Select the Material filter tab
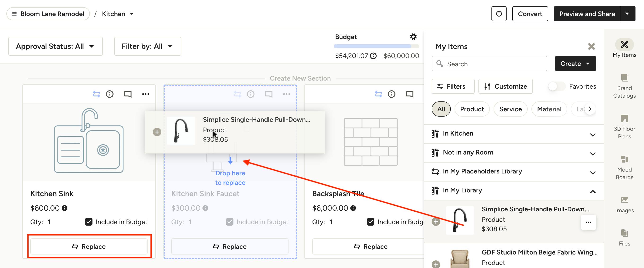Screen dimensions: 644x268 [549, 109]
